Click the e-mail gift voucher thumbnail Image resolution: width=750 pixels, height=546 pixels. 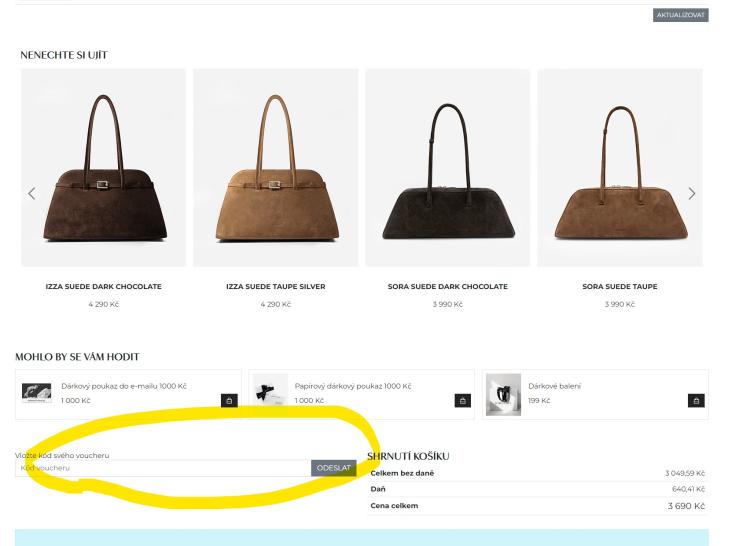37,393
